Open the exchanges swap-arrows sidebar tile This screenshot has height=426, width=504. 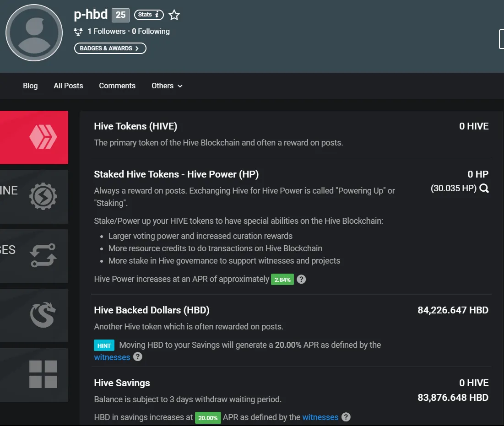[34, 256]
